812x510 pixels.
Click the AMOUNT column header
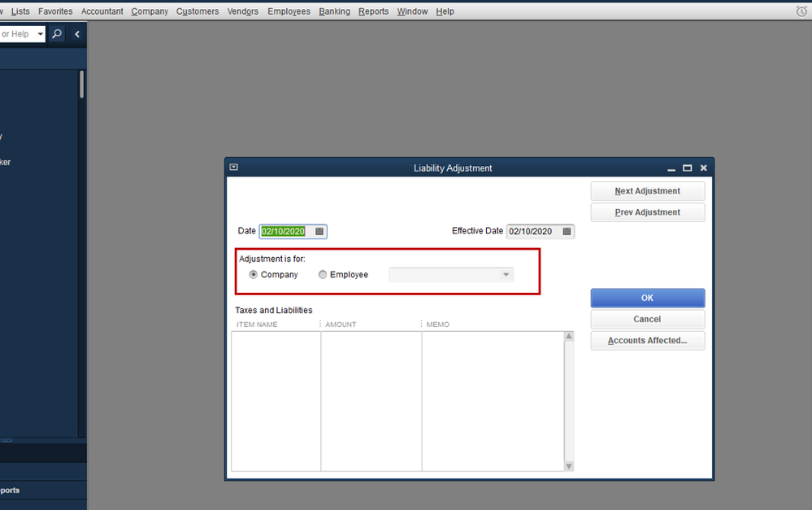click(341, 325)
